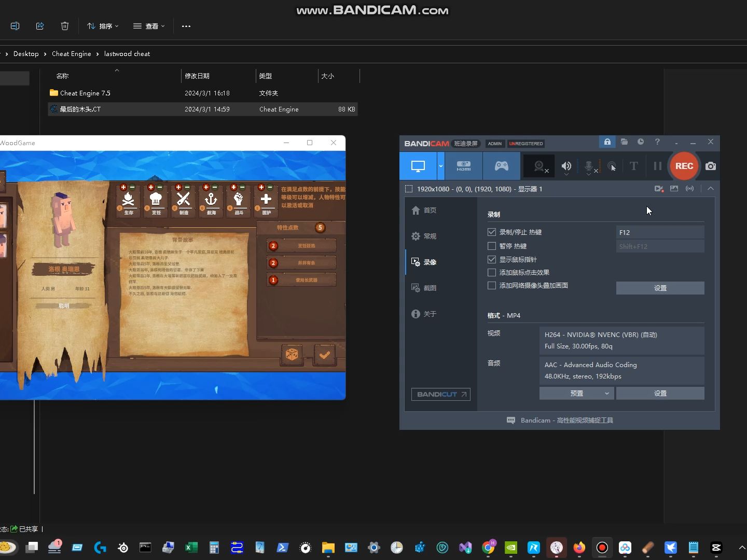
Task: Collapse the Bandicam panel chevron
Action: click(711, 189)
